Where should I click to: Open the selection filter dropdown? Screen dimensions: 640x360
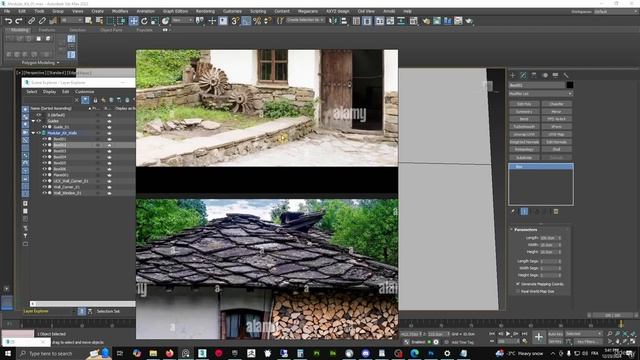point(71,20)
